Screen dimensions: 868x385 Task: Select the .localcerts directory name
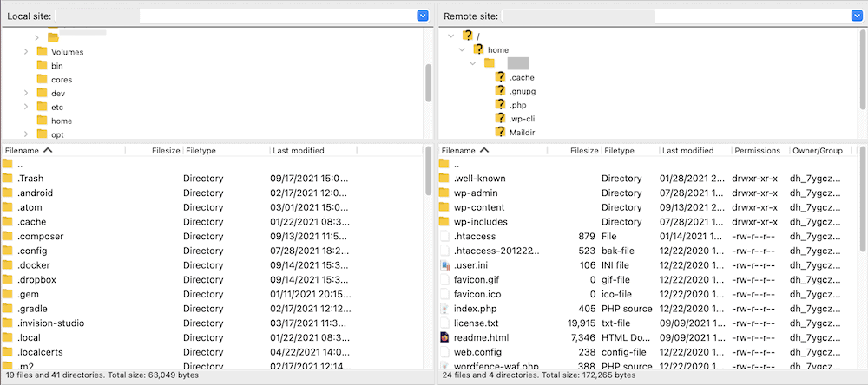40,351
